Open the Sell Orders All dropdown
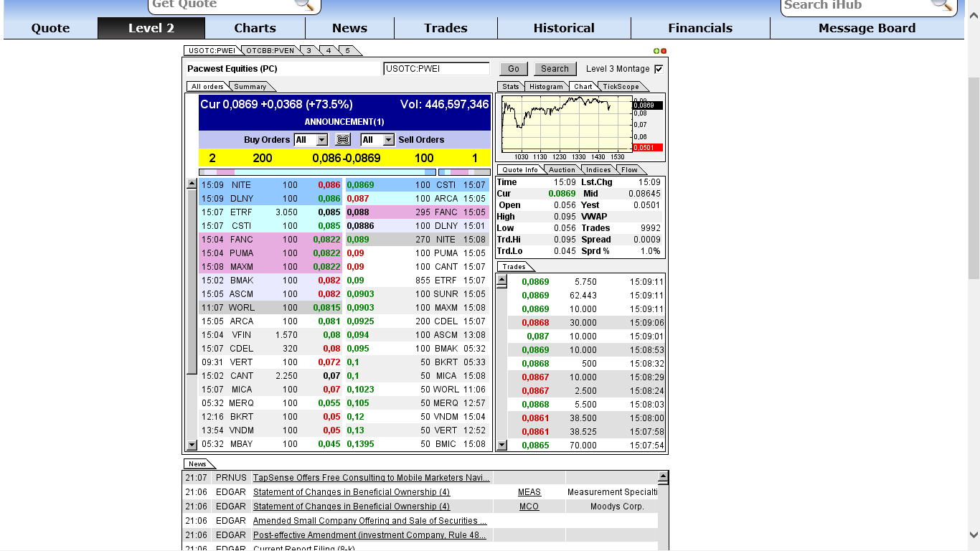The image size is (980, 551). click(377, 140)
